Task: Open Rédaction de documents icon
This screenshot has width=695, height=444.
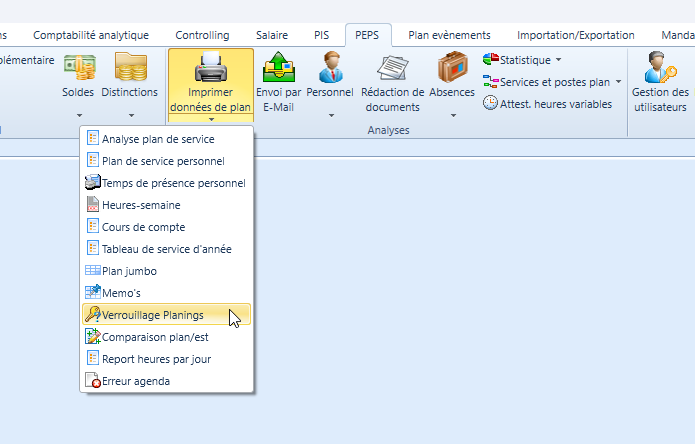Action: (393, 67)
